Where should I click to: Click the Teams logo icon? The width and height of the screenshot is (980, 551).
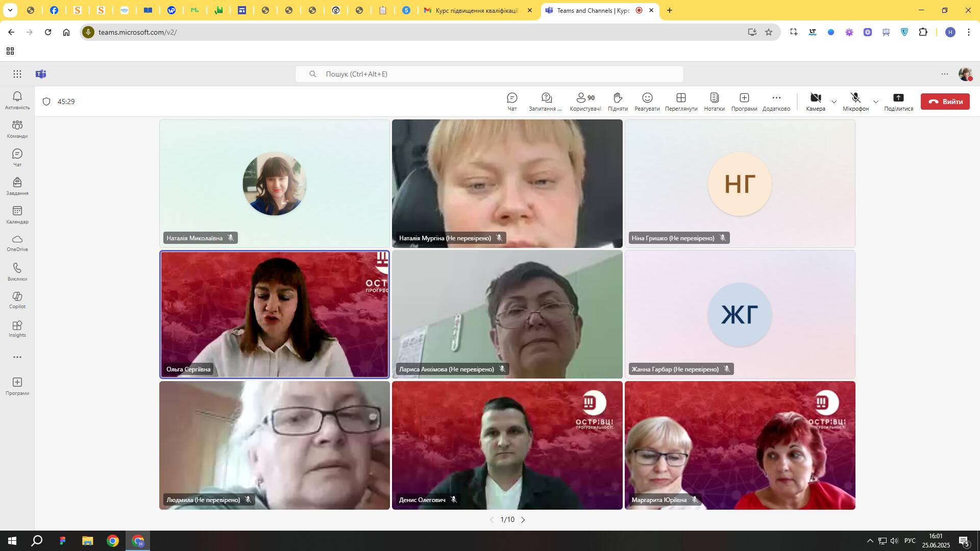[x=41, y=74]
